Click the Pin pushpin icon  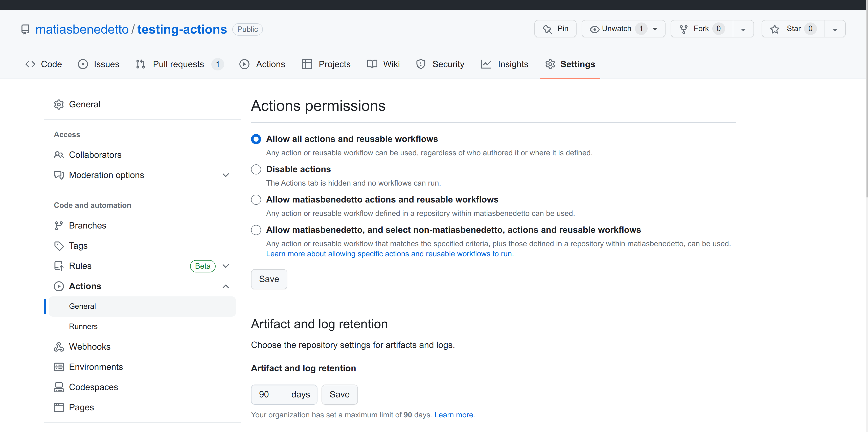tap(547, 29)
